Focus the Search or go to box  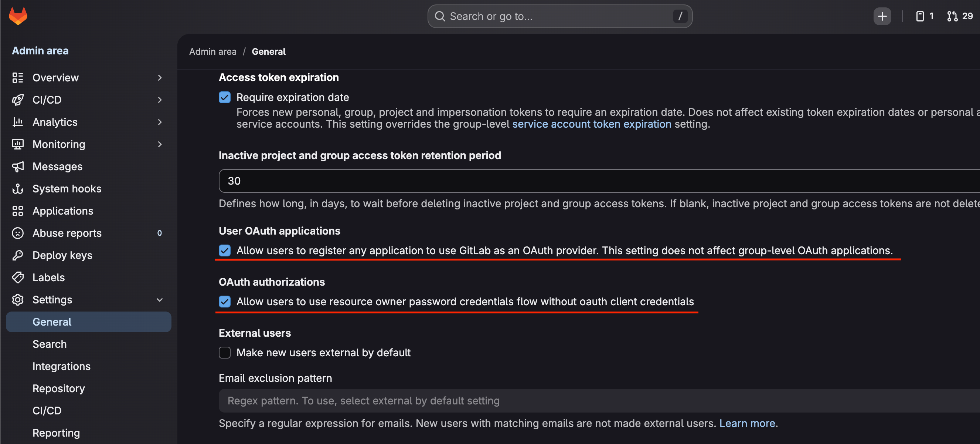[x=559, y=16]
